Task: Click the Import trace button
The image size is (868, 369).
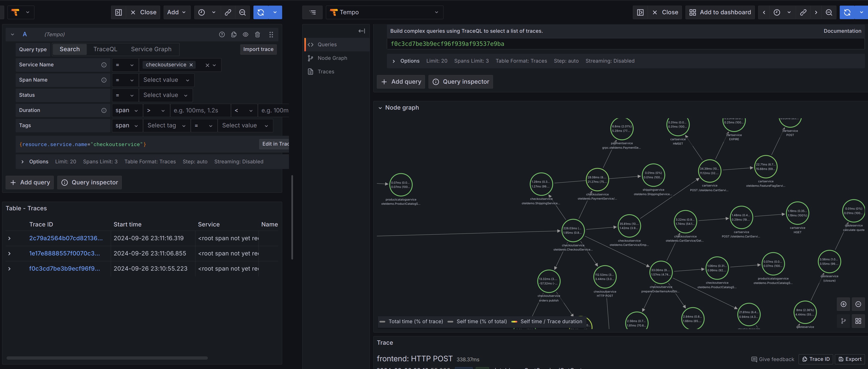Action: (258, 49)
